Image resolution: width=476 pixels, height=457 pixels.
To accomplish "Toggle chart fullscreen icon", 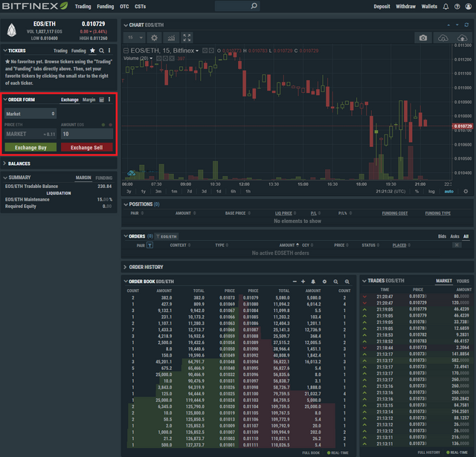I will pos(187,38).
